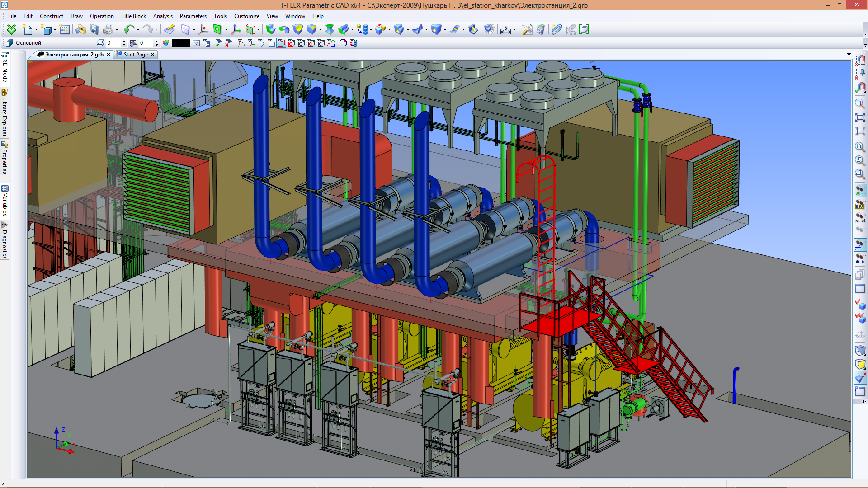The image size is (868, 488).
Task: Click the construct 3D coordinate system icon
Action: point(236,30)
